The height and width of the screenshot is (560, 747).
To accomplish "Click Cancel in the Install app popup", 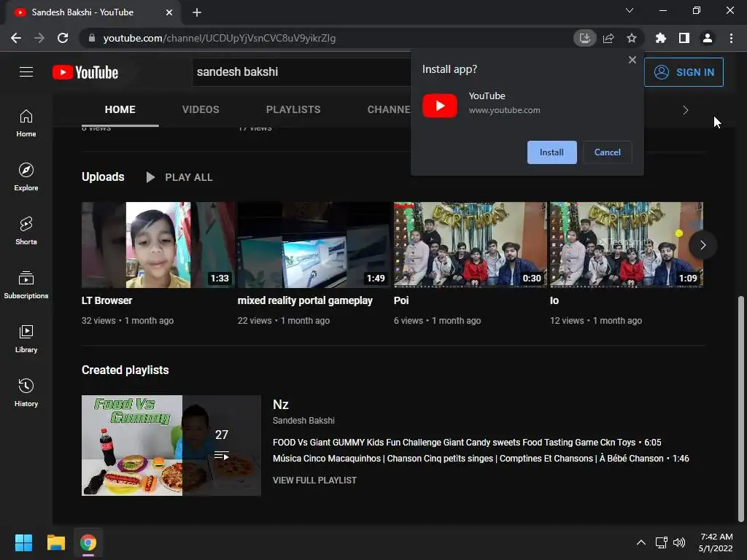I will 608,152.
